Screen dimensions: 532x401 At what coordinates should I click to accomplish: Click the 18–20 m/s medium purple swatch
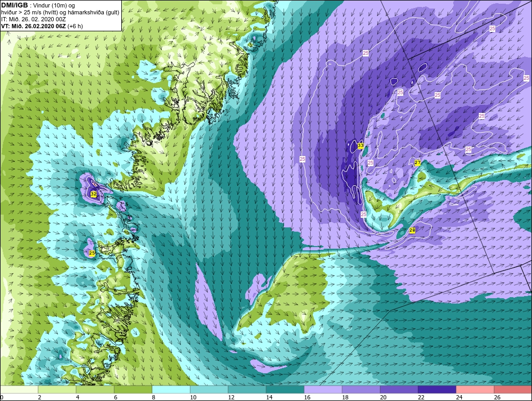[x=361, y=389]
